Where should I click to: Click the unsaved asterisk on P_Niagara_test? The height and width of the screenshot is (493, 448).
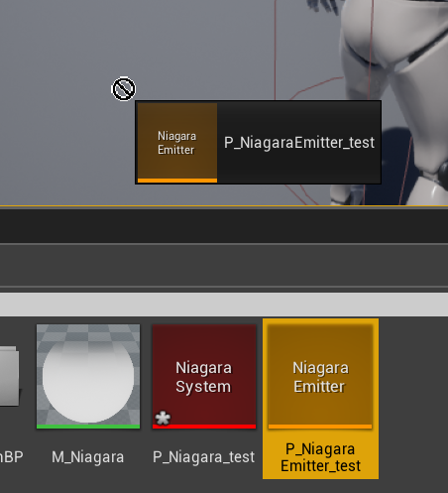click(x=163, y=418)
